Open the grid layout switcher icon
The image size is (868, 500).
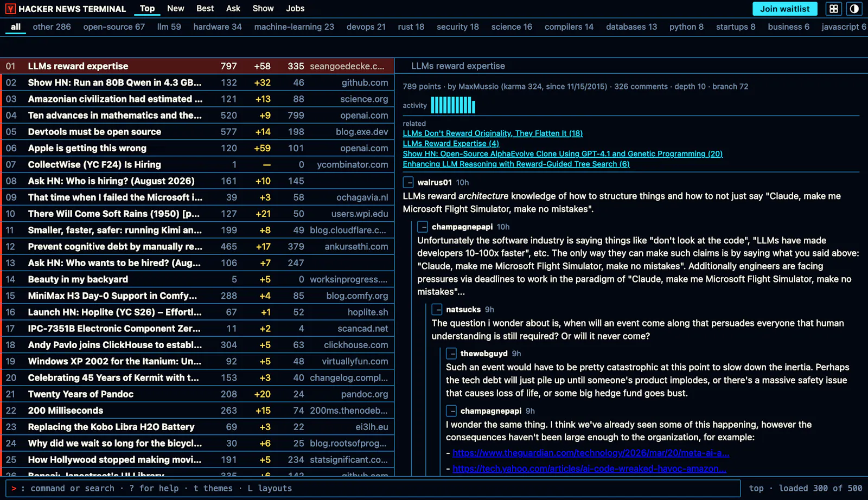[x=834, y=9]
